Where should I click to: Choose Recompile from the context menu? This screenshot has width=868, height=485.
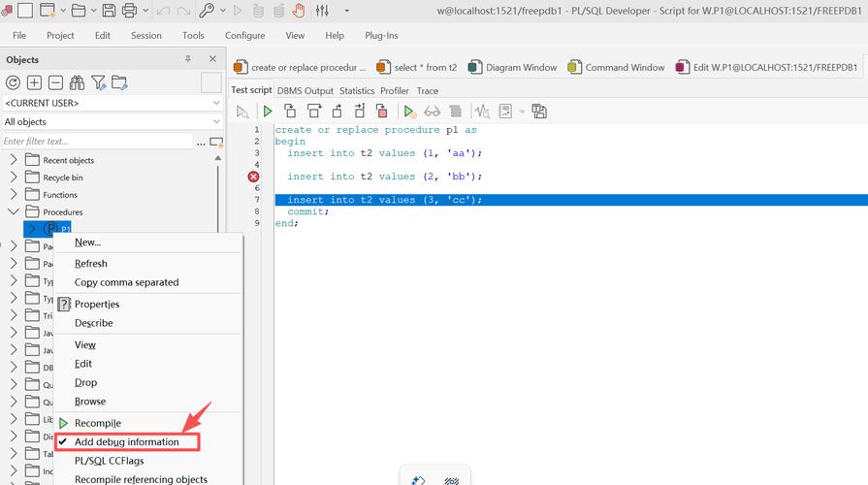point(97,423)
